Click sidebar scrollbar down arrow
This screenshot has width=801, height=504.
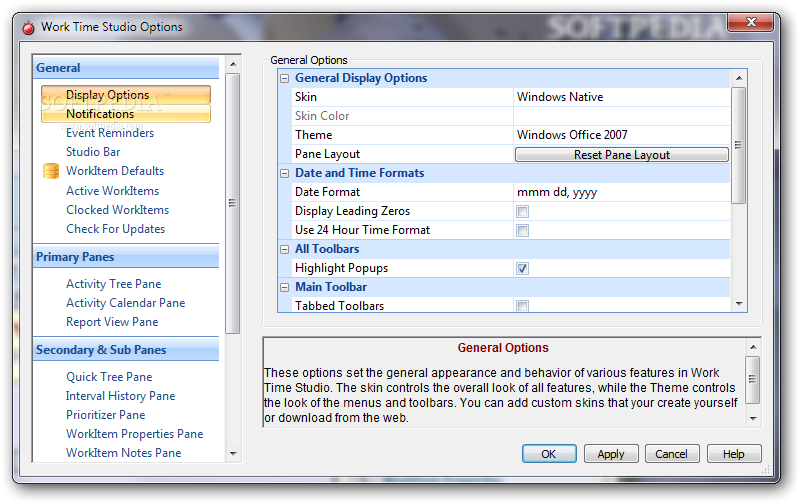coord(233,453)
